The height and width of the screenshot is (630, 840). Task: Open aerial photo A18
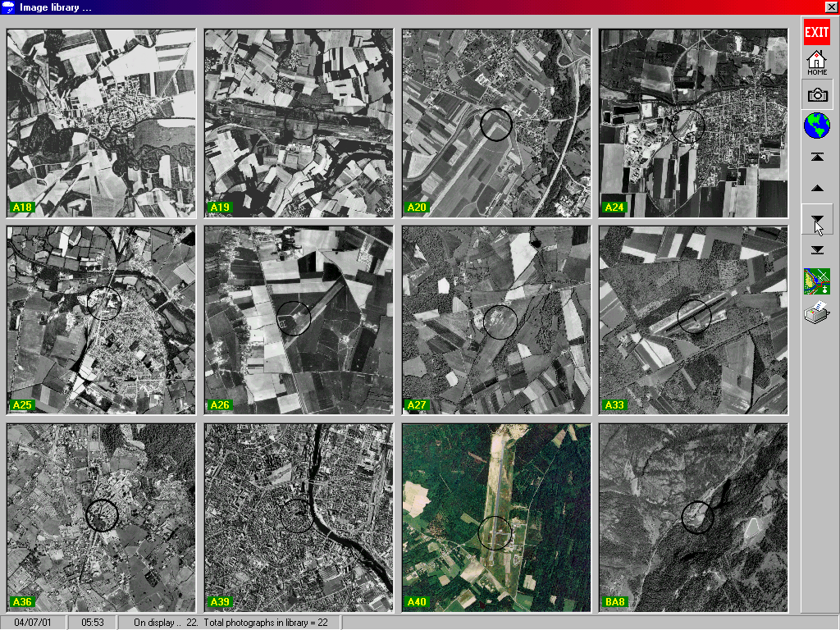click(101, 123)
